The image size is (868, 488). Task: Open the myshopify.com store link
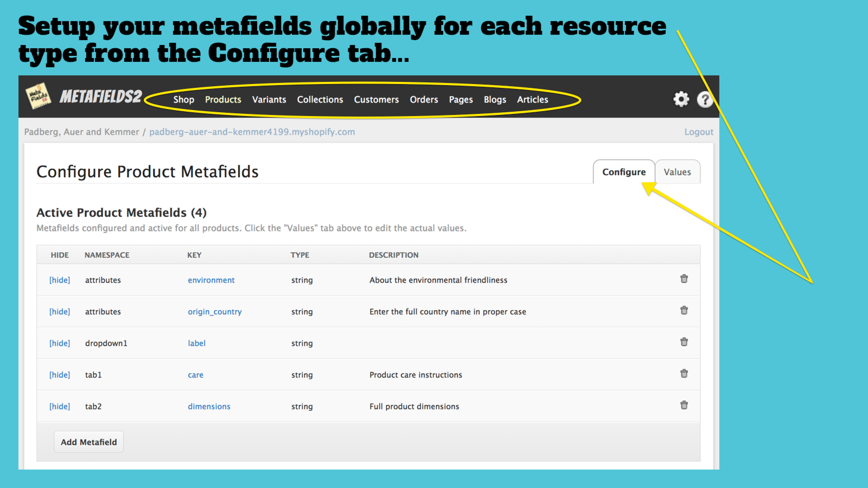click(252, 132)
